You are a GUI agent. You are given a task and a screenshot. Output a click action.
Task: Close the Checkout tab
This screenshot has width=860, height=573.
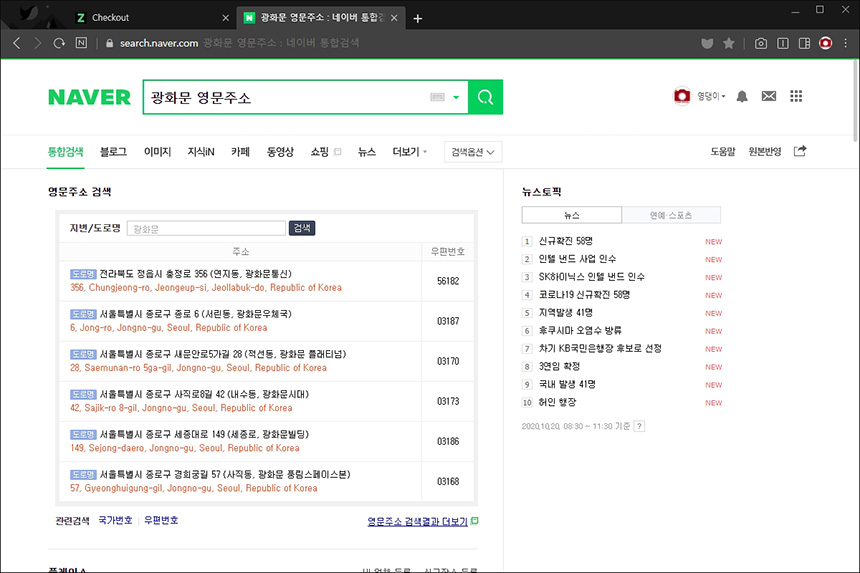click(x=225, y=18)
